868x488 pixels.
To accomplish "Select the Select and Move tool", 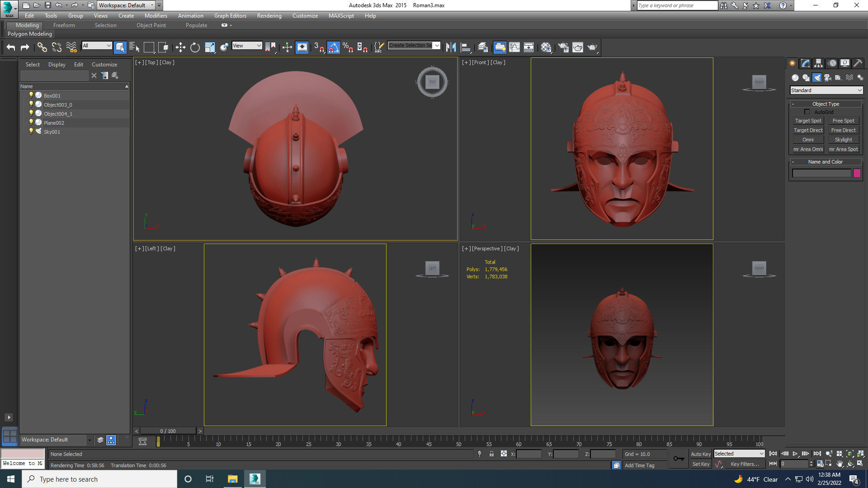I will (180, 47).
